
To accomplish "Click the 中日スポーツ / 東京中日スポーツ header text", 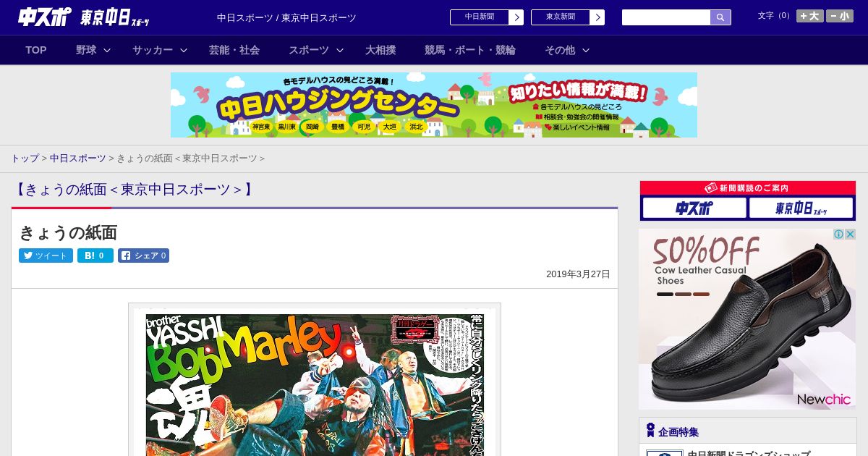I will point(286,17).
